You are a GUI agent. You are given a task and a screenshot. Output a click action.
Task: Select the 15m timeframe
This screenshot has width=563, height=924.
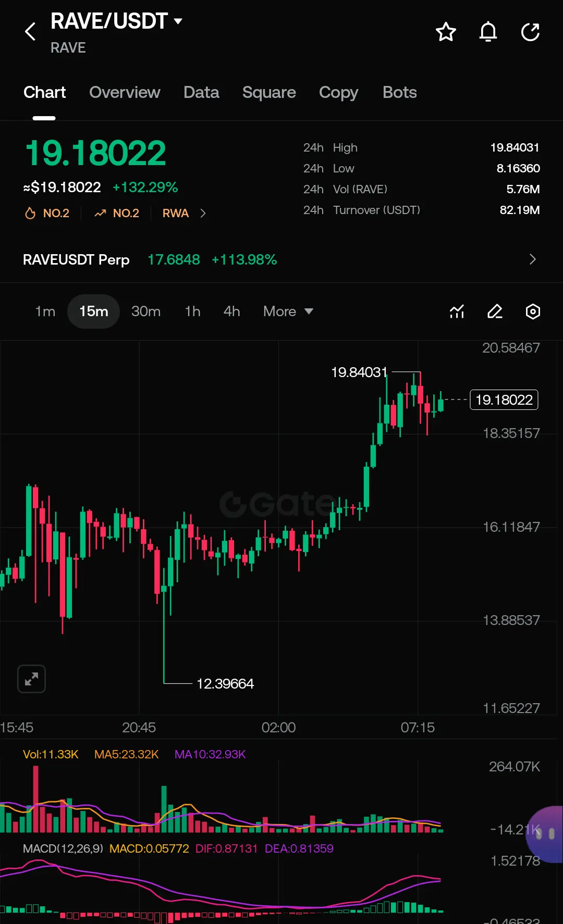coord(94,311)
